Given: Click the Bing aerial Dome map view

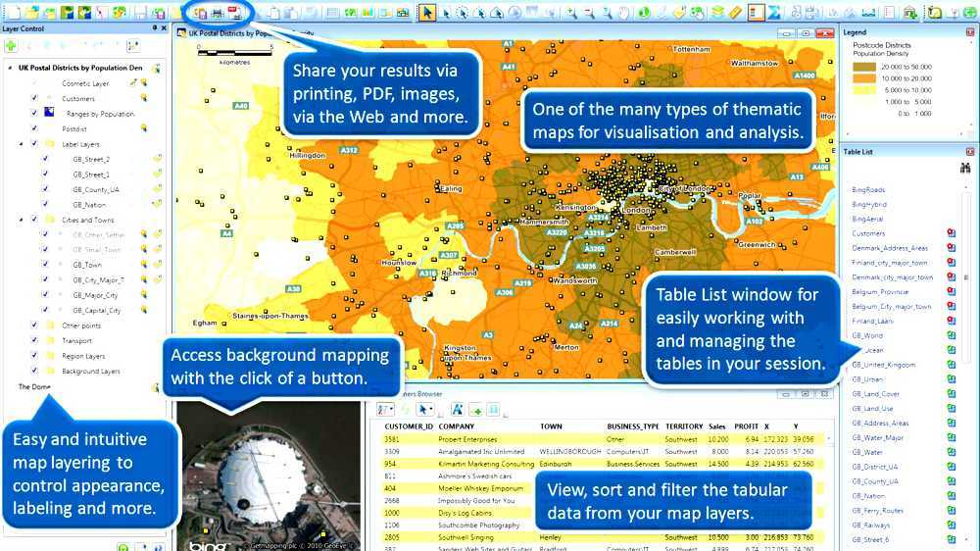Looking at the screenshot, I should pyautogui.click(x=269, y=476).
